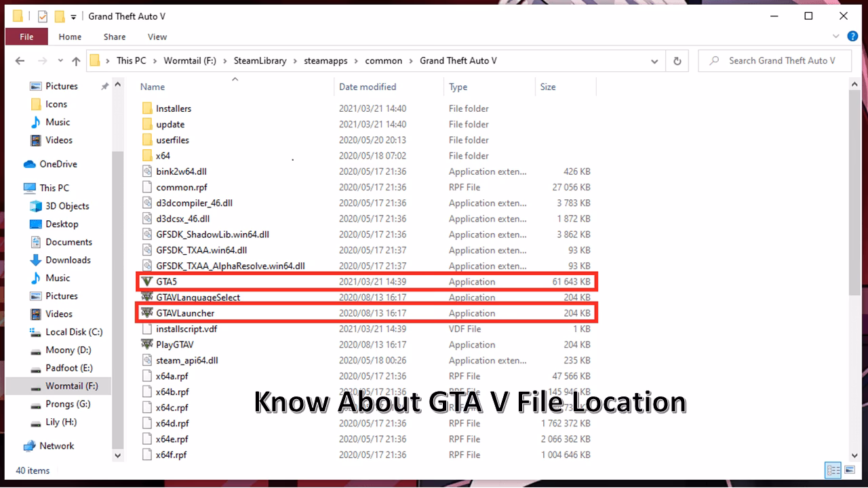Image resolution: width=868 pixels, height=488 pixels.
Task: Open 3D Objects in the sidebar
Action: pos(60,206)
